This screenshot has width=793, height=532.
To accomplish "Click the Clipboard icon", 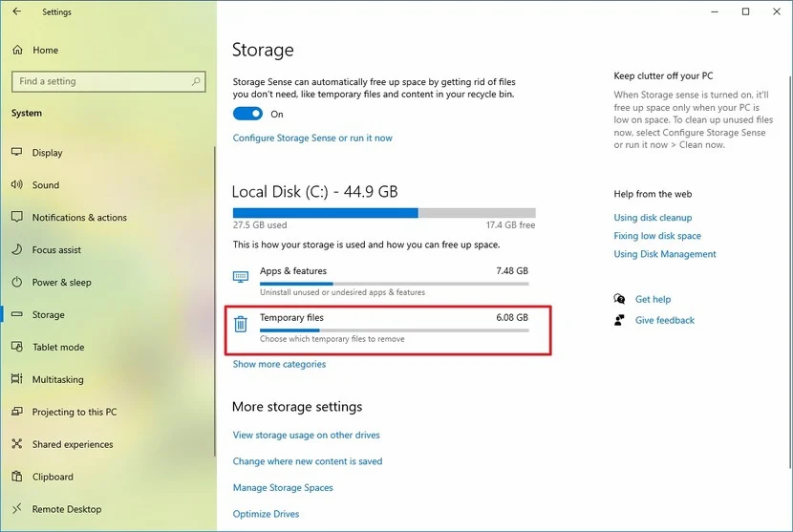I will (x=16, y=476).
